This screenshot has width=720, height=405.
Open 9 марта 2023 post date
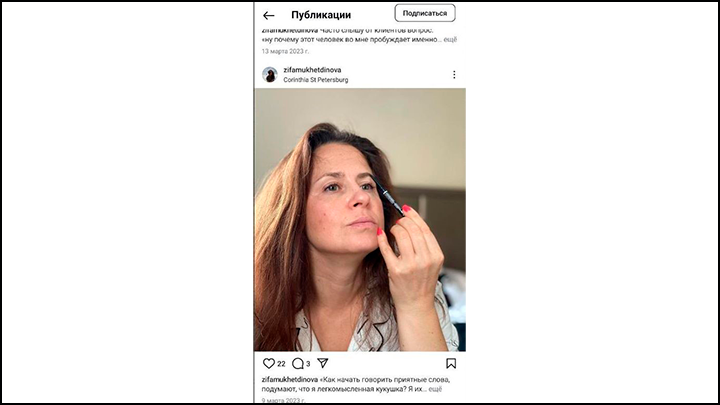pyautogui.click(x=283, y=400)
